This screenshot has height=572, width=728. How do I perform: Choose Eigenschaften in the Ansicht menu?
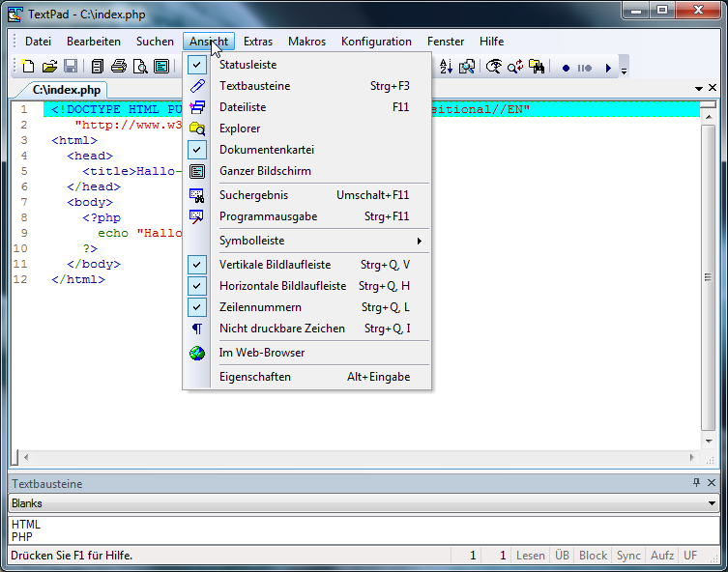tap(306, 377)
